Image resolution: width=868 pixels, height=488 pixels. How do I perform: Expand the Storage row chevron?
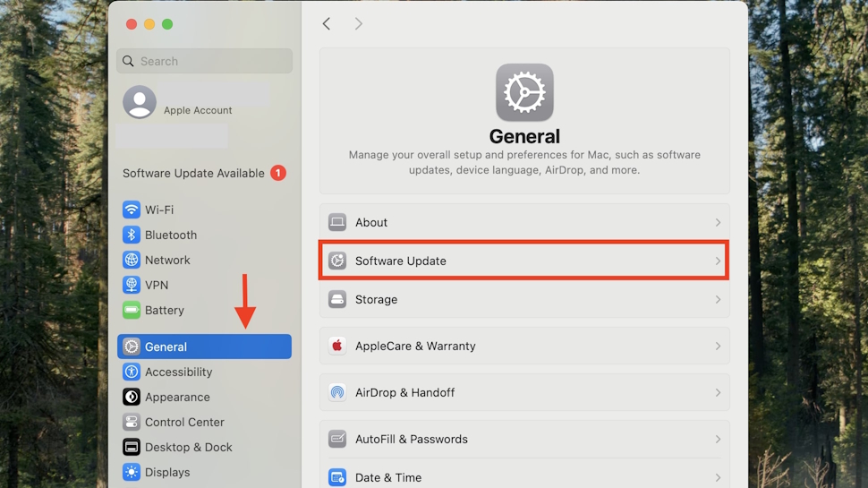(x=718, y=300)
